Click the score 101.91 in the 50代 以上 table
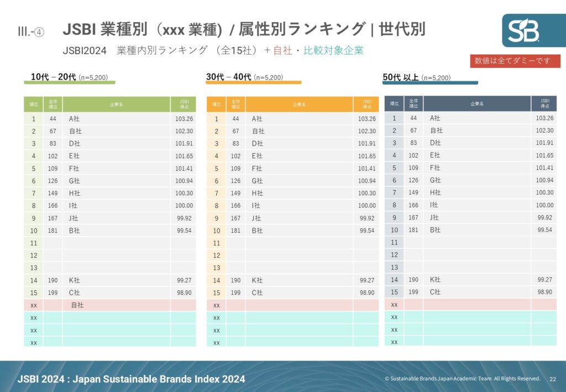This screenshot has width=566, height=392. click(x=544, y=143)
